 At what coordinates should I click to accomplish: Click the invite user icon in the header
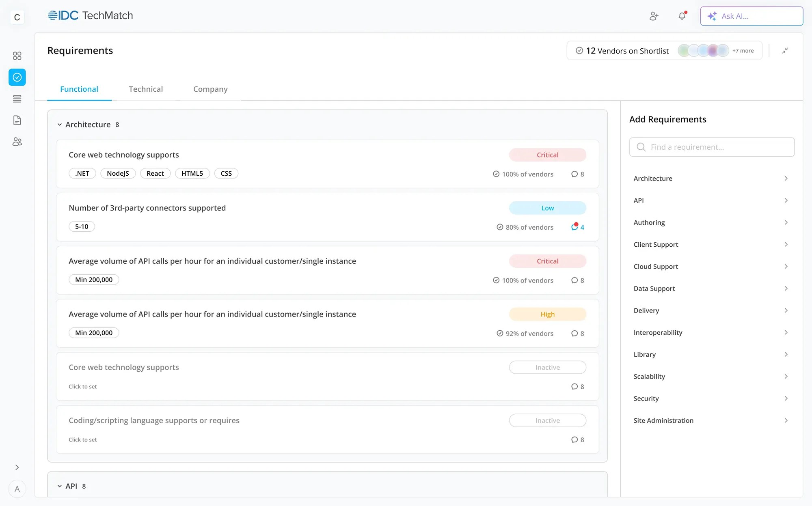(x=654, y=16)
